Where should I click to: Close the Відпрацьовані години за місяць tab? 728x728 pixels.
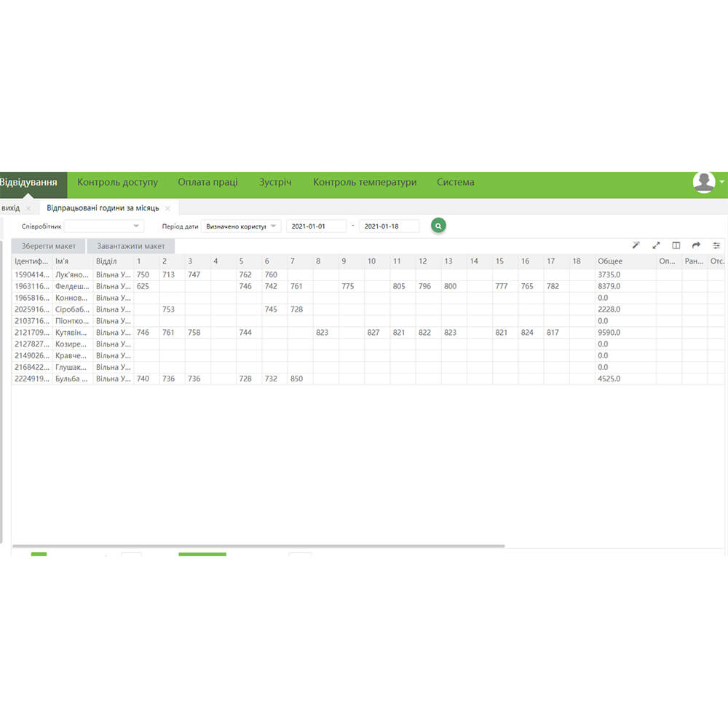(167, 208)
